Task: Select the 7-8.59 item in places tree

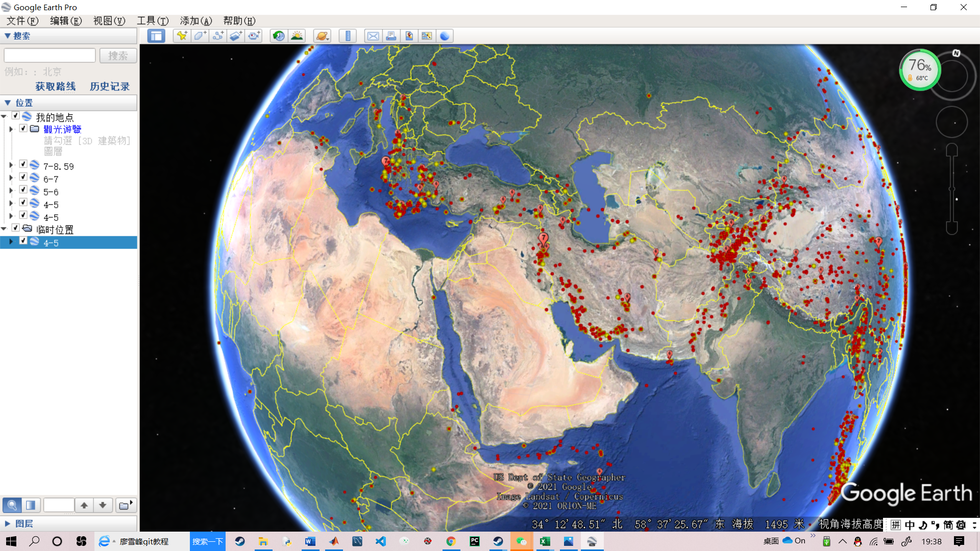Action: [58, 166]
